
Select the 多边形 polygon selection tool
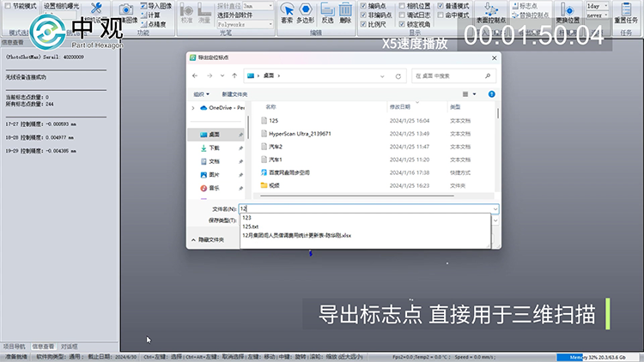306,11
